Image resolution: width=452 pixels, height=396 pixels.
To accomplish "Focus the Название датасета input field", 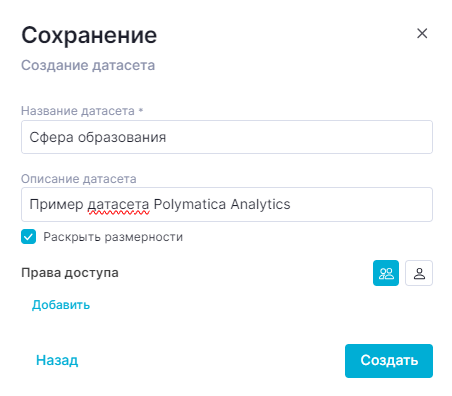I will click(x=227, y=137).
